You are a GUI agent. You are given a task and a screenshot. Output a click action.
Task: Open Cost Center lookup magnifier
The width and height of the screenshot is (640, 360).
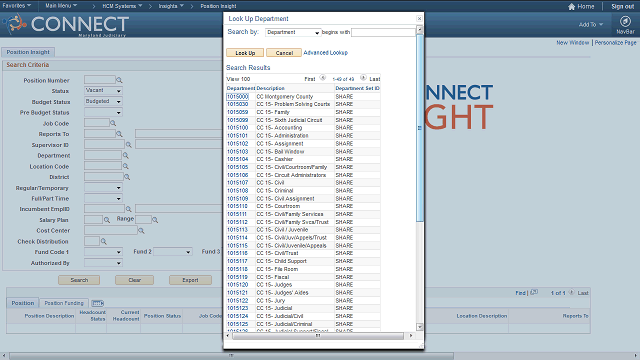141,231
